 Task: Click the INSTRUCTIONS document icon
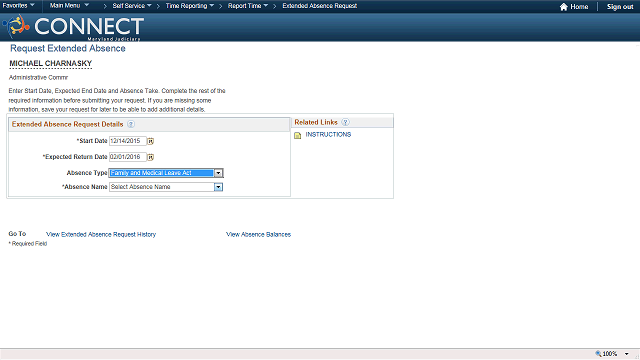tap(298, 135)
